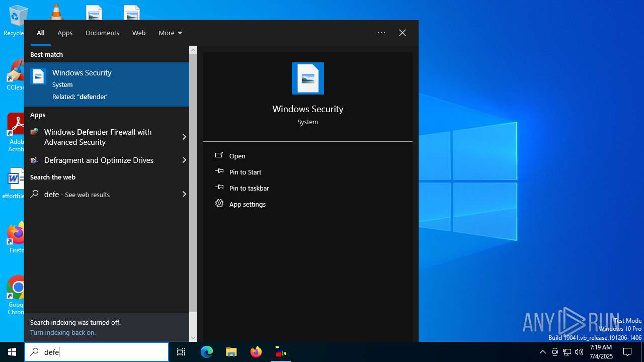Switch to the Documents search tab
The image size is (644, 362).
click(102, 33)
